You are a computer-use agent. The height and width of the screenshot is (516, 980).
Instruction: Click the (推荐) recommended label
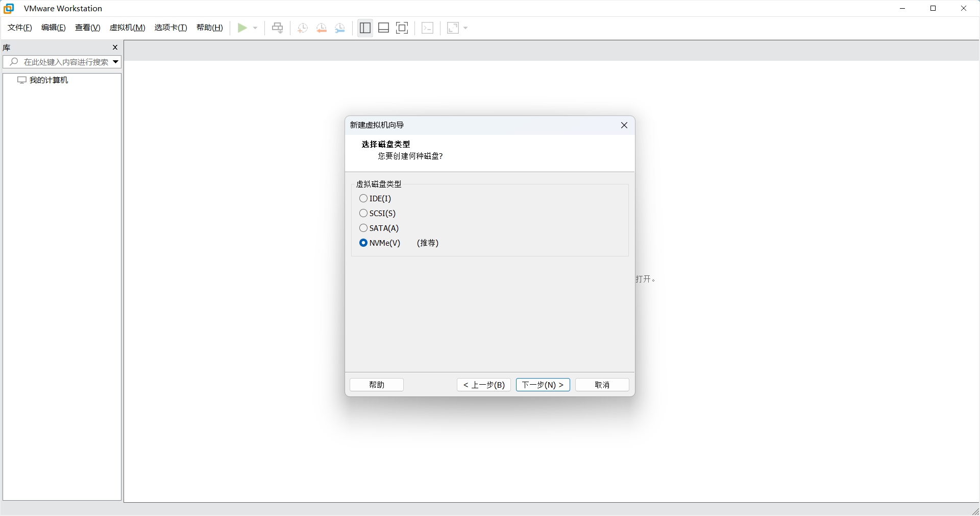428,243
